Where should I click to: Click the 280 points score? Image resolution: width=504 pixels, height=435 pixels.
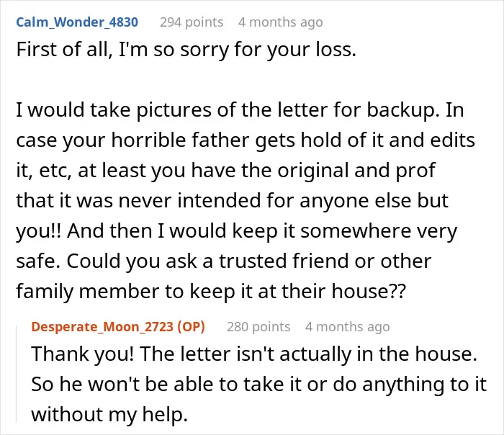[258, 327]
